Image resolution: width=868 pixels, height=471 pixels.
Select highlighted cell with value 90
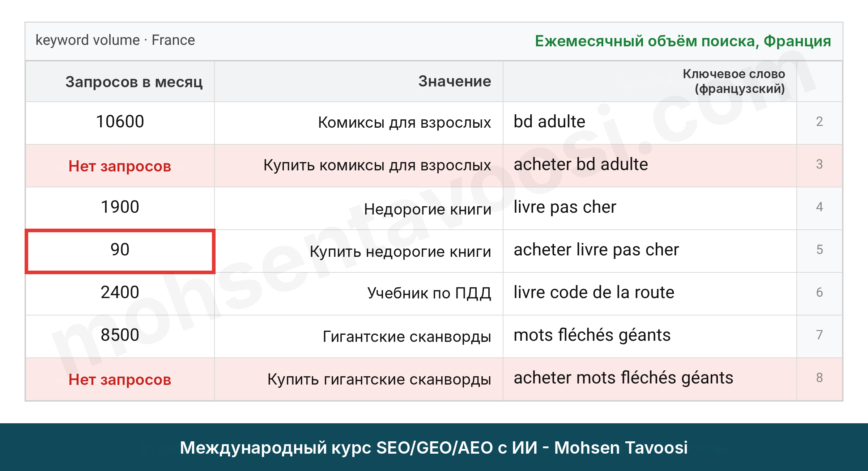tap(120, 251)
